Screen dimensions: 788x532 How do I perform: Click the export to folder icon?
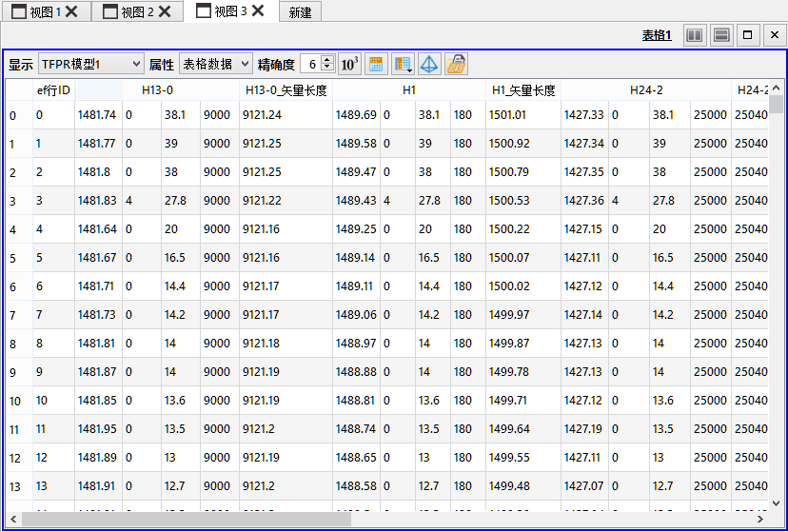point(456,64)
